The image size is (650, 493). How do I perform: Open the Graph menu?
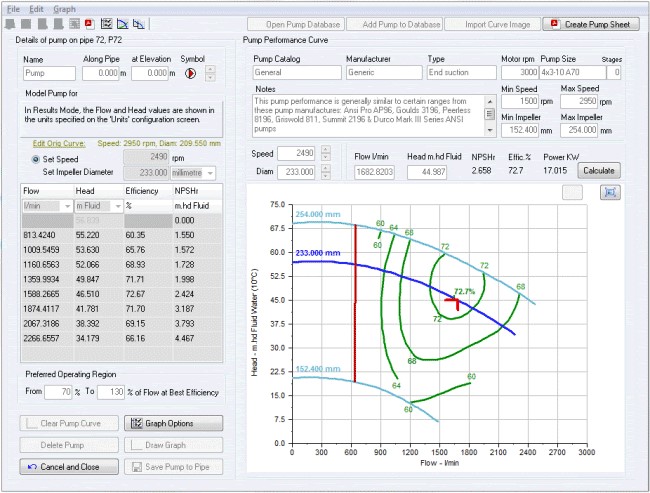pos(65,8)
